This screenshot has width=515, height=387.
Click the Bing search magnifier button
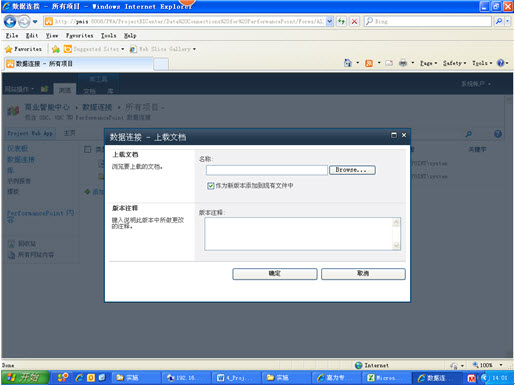499,21
